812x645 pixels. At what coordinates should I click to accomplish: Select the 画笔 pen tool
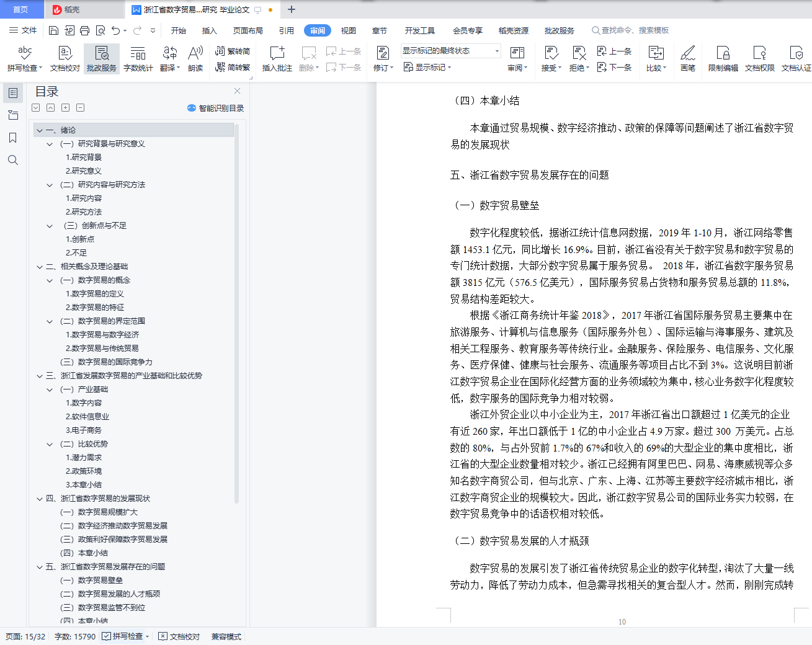(x=687, y=59)
